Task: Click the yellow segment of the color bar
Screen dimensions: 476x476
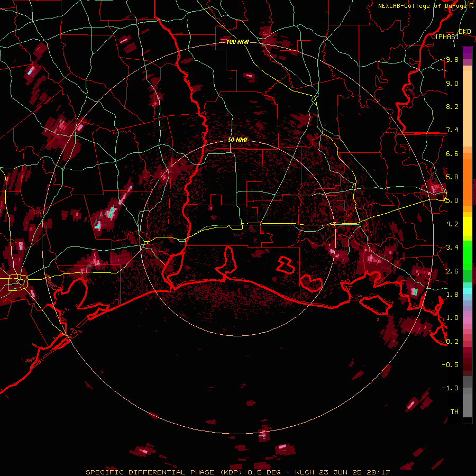Action: pyautogui.click(x=467, y=226)
